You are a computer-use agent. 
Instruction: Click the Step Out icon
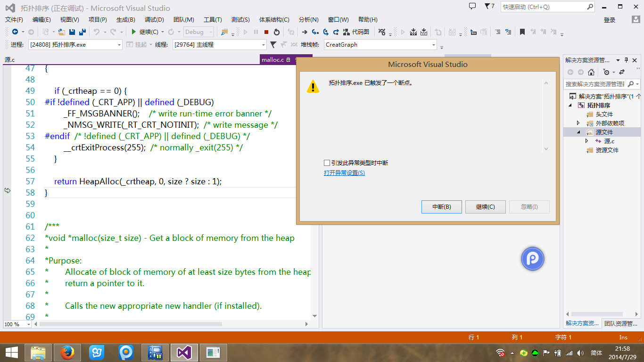tap(336, 32)
